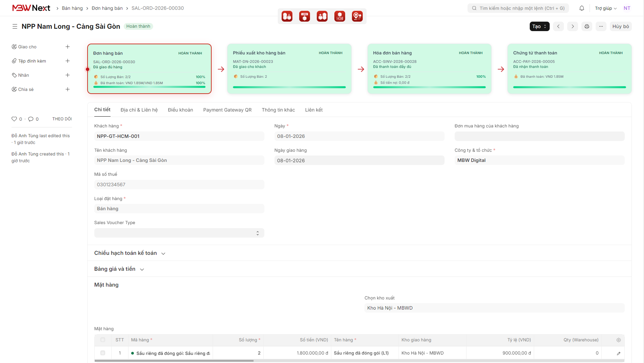Go to the next document arrow
The width and height of the screenshot is (644, 363).
[x=572, y=26]
